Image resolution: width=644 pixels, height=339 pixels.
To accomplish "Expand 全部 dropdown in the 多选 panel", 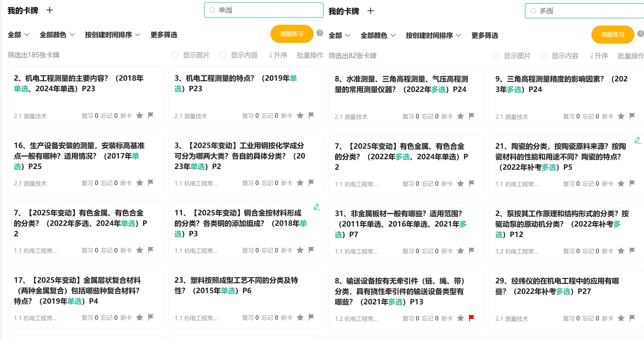I will [339, 36].
